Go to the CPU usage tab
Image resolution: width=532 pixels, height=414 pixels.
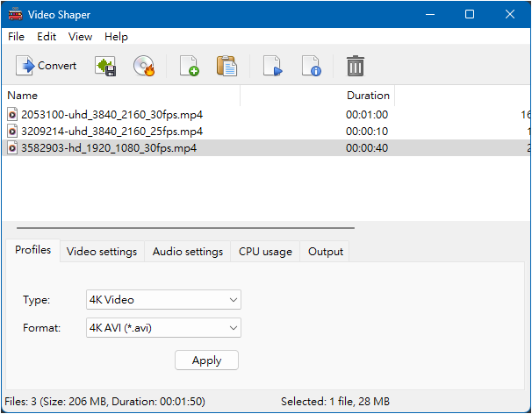(x=265, y=252)
